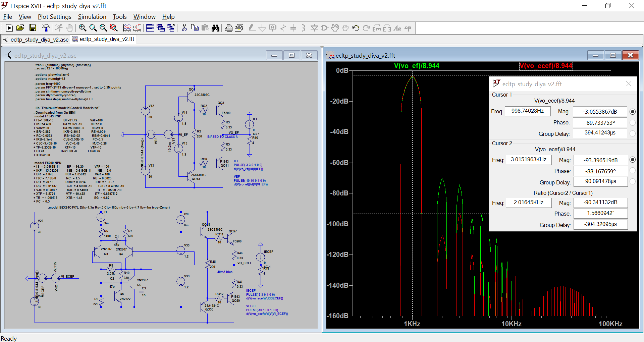Close the cursor readout dialog

point(629,84)
